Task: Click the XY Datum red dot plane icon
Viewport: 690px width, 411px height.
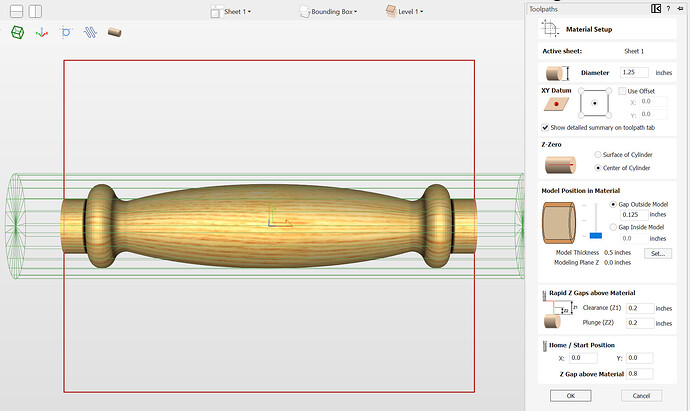Action: tap(557, 104)
